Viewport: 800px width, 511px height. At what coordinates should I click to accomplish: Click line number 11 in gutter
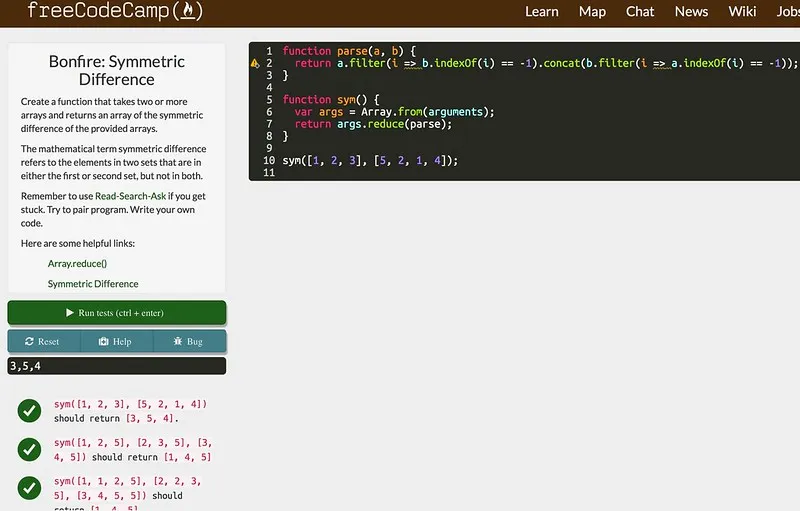point(269,173)
